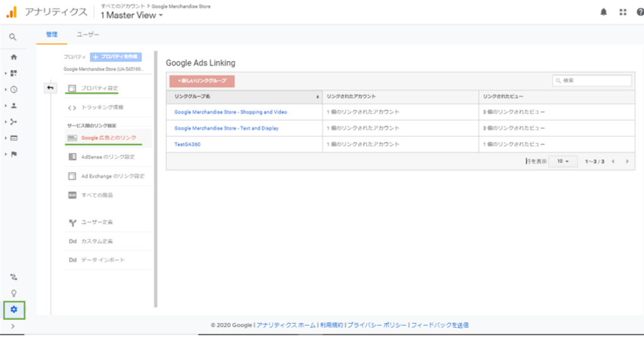Open Acquisition branching arrows icon
Screen dimensions: 644x338
tap(14, 122)
